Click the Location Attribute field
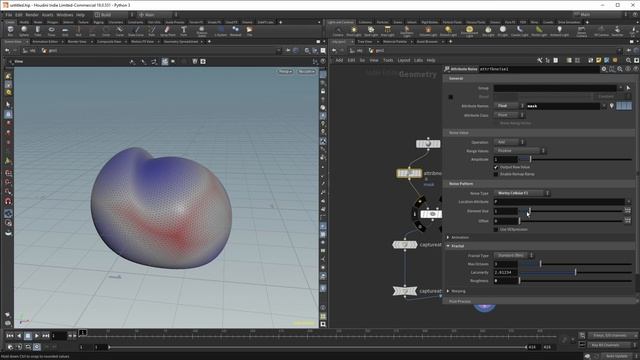This screenshot has width=640, height=360. click(x=559, y=202)
